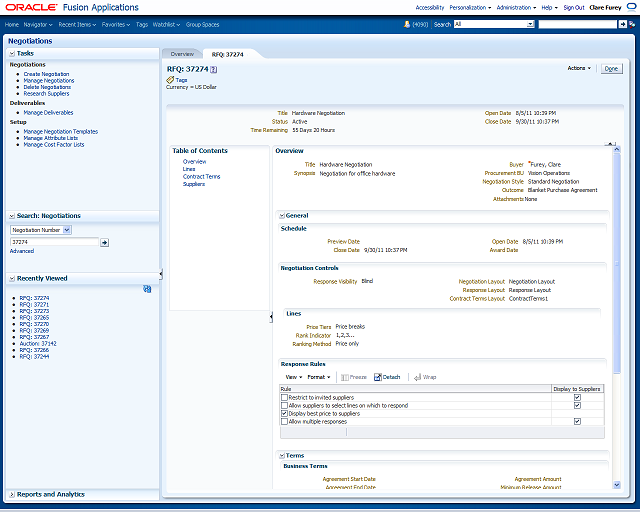Collapse the Terms section
This screenshot has height=512, width=640.
tap(282, 456)
